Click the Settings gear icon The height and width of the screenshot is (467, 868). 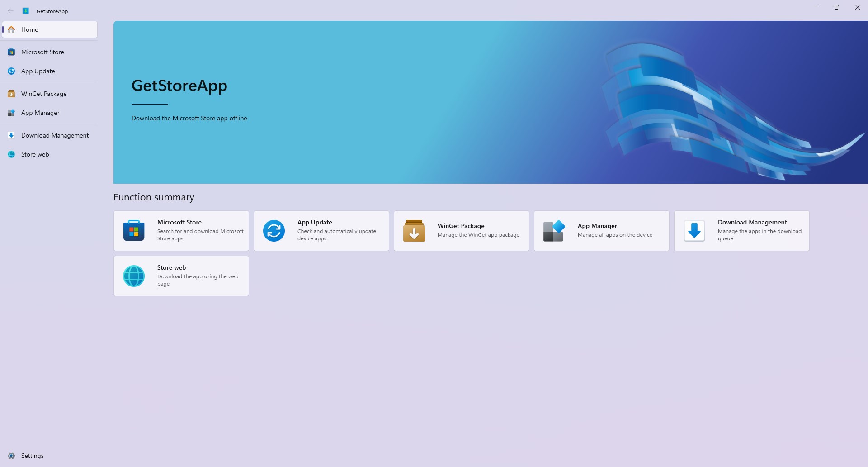tap(11, 456)
